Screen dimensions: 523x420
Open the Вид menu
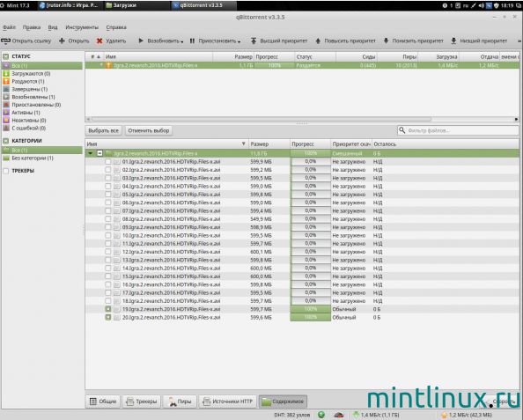point(53,27)
